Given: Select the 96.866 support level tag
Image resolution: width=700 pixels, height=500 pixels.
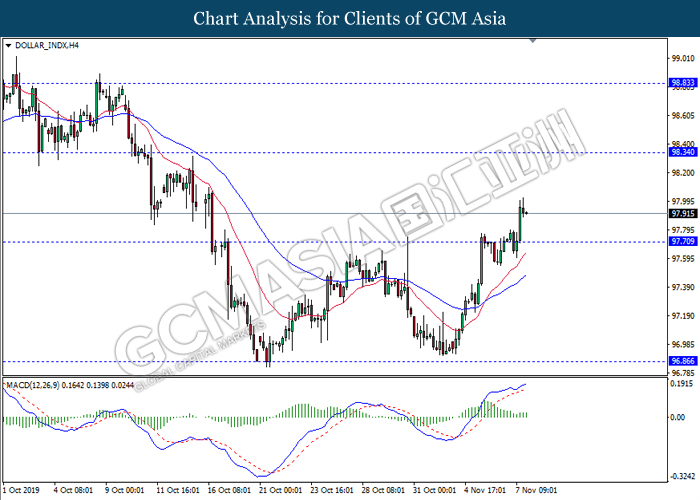Looking at the screenshot, I should tap(683, 361).
